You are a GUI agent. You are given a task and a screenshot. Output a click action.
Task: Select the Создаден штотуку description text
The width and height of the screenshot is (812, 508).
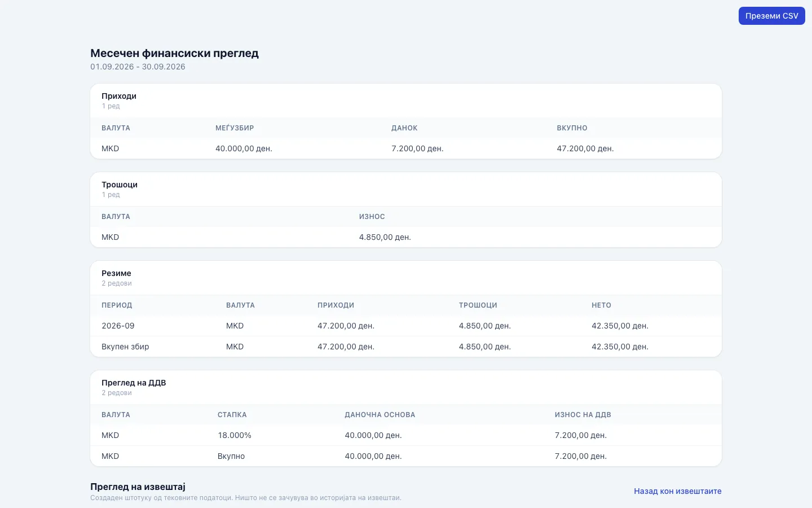(246, 498)
